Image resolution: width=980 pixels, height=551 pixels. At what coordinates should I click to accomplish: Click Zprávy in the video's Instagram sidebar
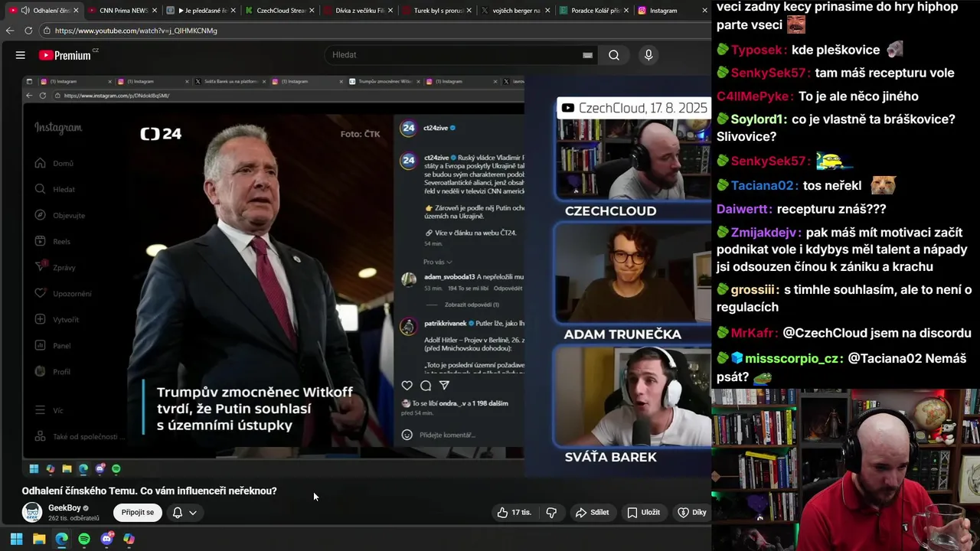click(55, 267)
